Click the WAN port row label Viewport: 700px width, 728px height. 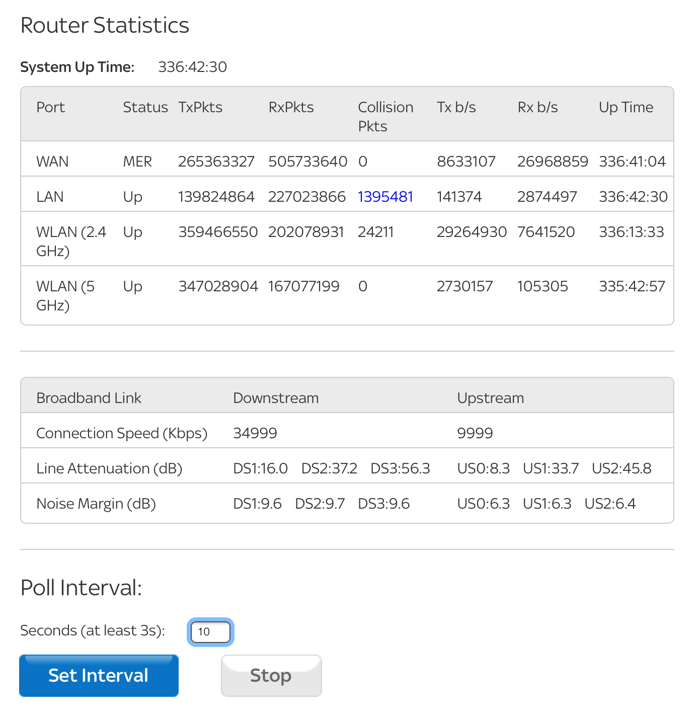(52, 161)
